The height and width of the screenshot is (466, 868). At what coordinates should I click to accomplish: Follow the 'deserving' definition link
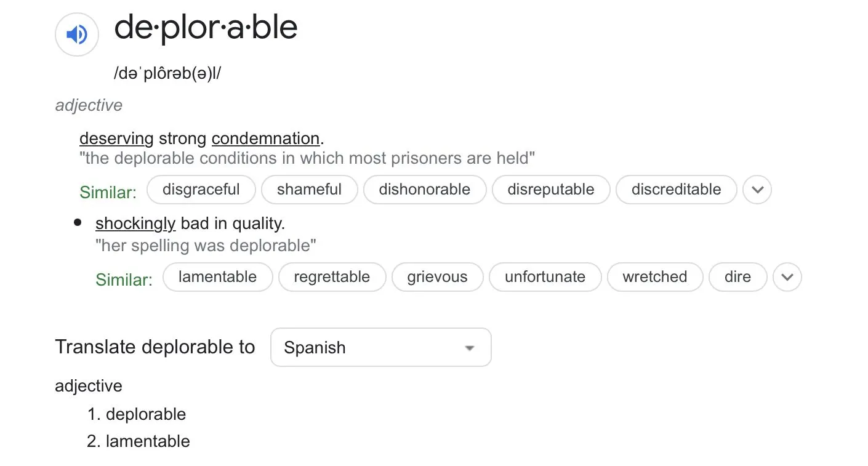116,138
